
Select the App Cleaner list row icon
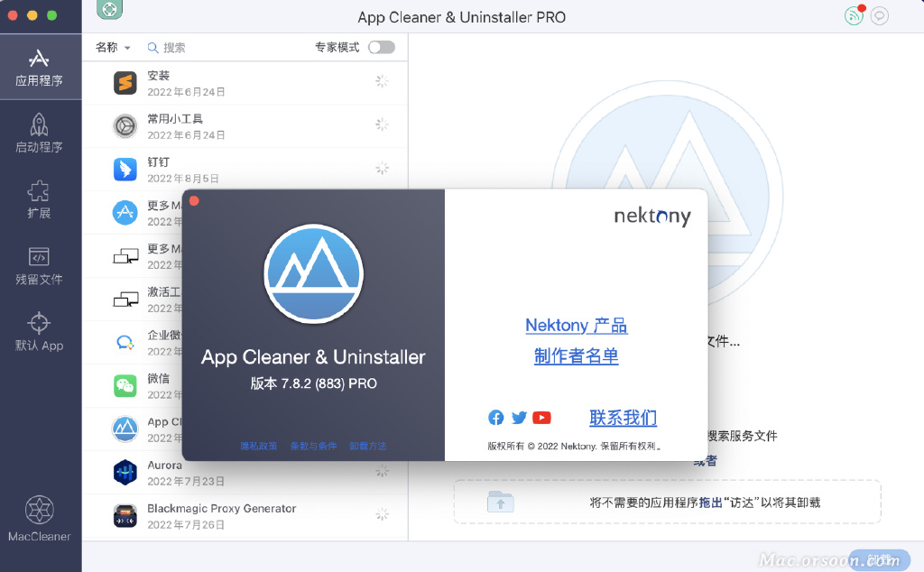tap(125, 429)
